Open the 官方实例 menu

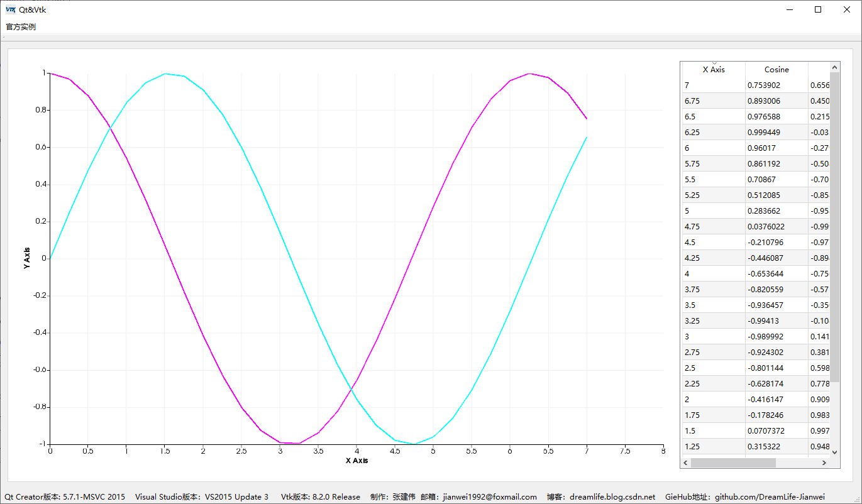click(21, 27)
